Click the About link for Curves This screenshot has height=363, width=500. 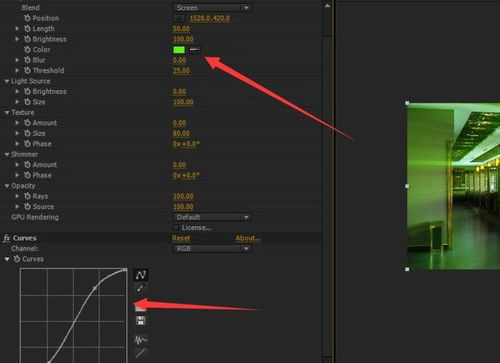click(x=248, y=238)
